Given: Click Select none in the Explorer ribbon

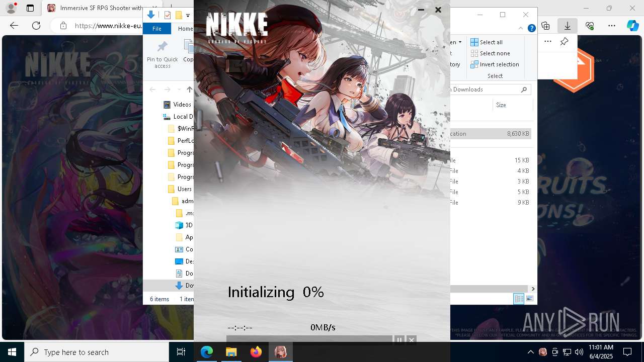Looking at the screenshot, I should click(x=491, y=53).
